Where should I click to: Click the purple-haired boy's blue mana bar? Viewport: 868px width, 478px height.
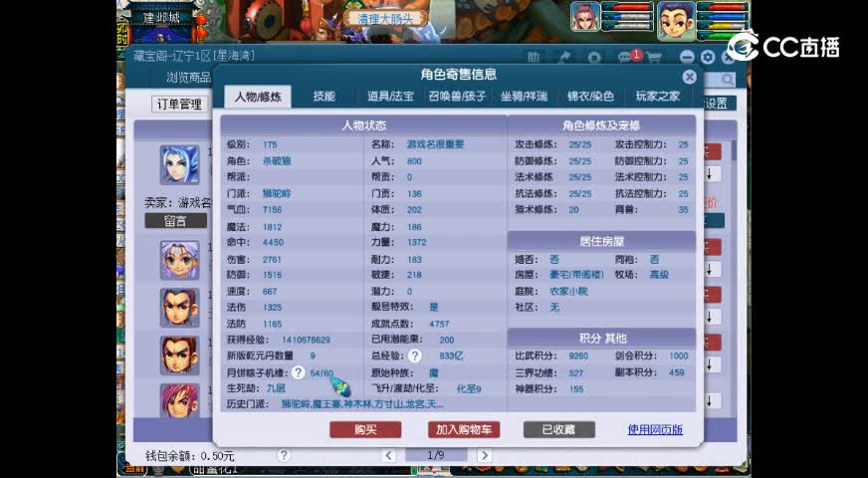(721, 17)
